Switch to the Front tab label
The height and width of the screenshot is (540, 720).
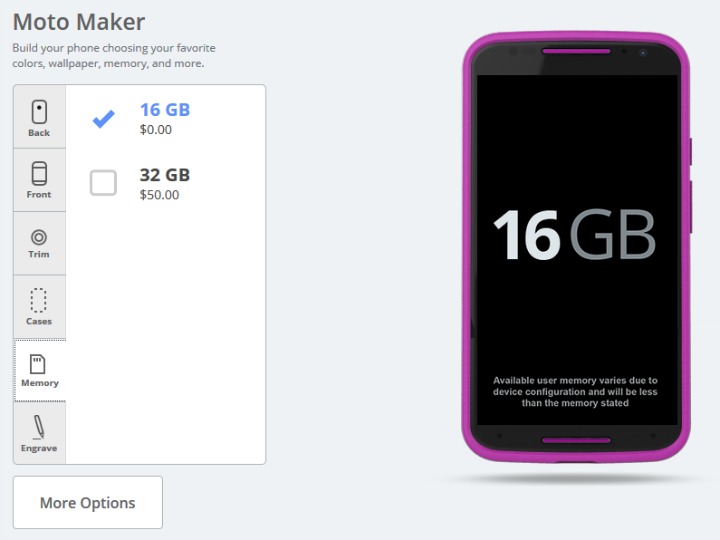39,195
